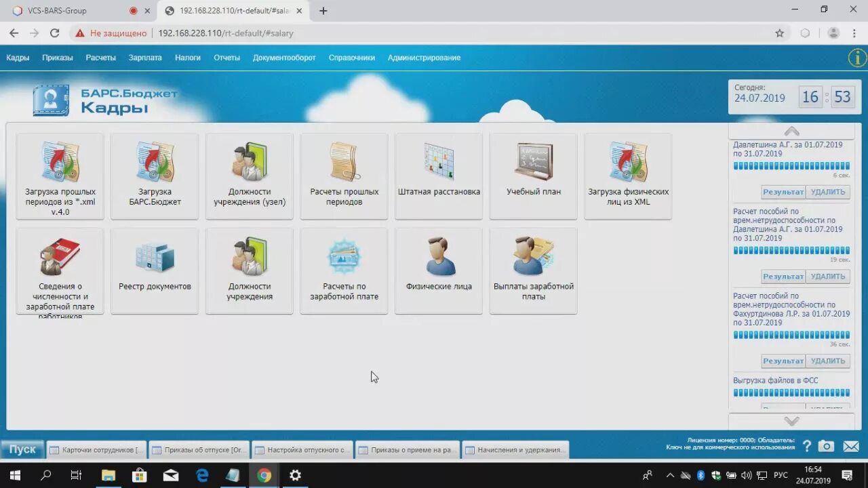Open Зарплата menu

145,58
